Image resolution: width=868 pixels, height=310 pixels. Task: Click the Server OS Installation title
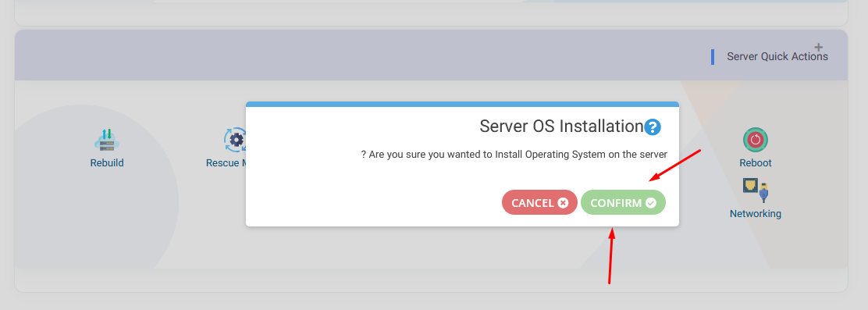tap(560, 126)
